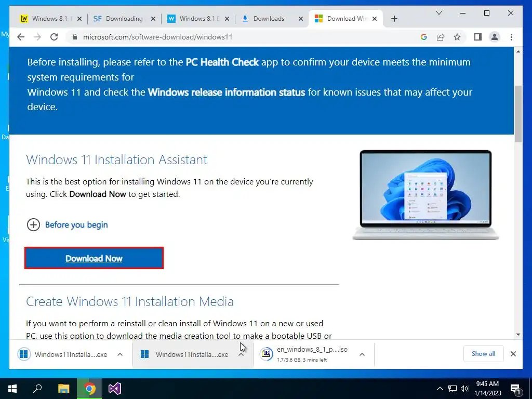Screen dimensions: 532x399
Task: Open the Chrome side panel
Action: (478, 37)
